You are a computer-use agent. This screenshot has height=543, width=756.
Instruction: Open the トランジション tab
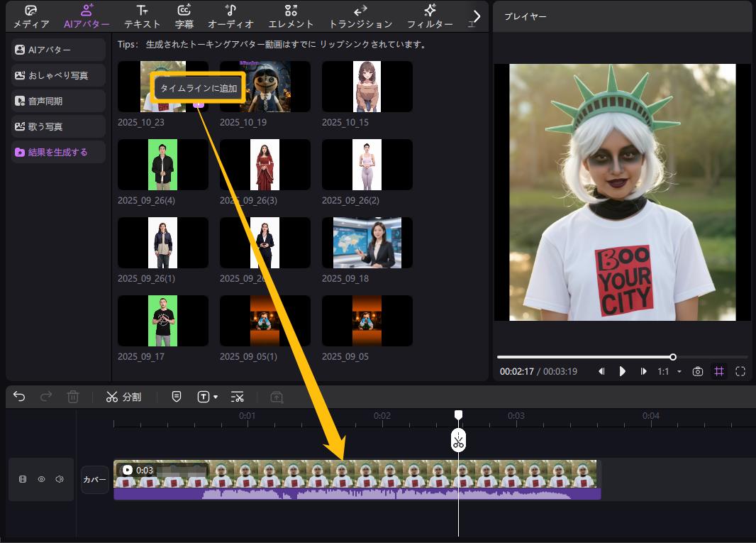[x=360, y=16]
